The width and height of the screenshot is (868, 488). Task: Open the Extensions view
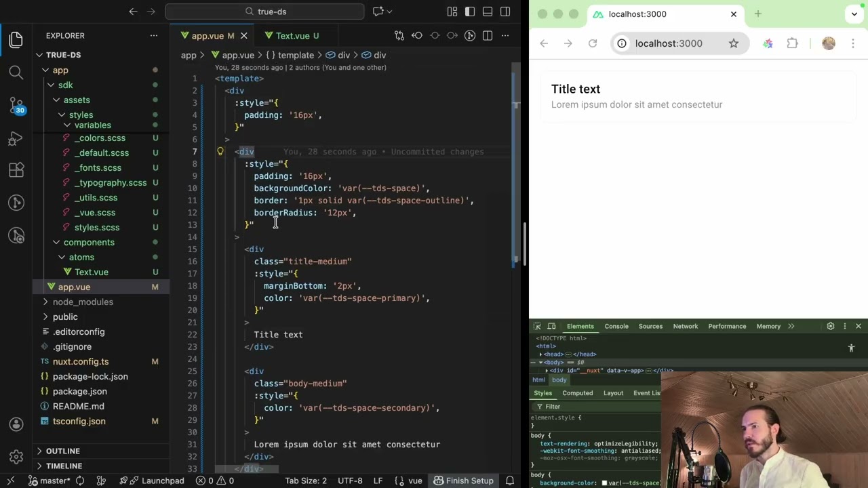tap(16, 170)
